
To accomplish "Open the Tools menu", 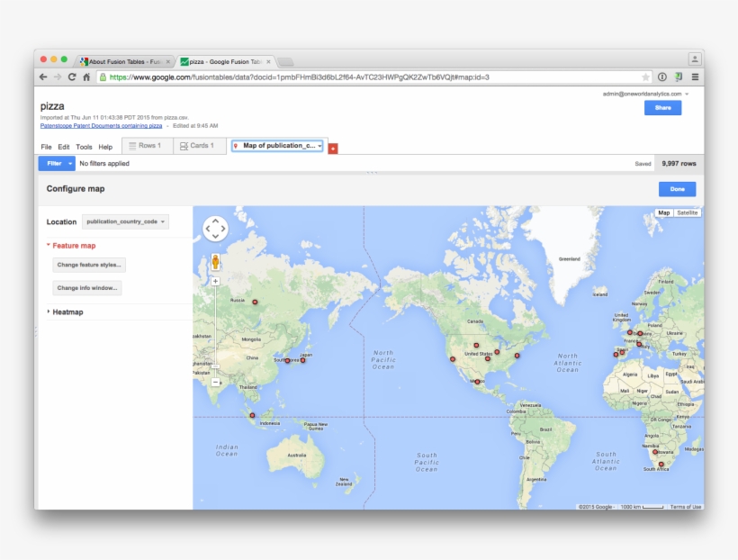I will pyautogui.click(x=85, y=146).
